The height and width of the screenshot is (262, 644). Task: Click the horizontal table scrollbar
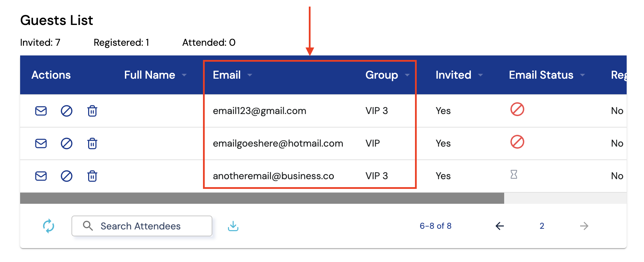tap(262, 198)
